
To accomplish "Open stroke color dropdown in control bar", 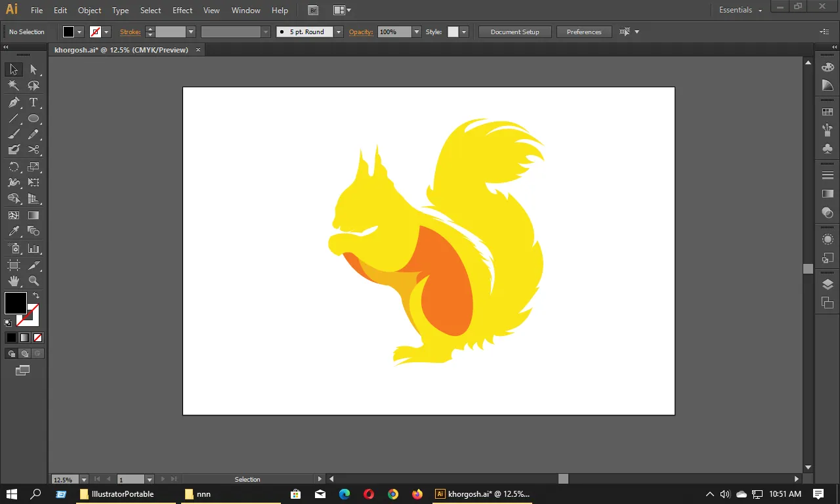I will click(x=106, y=31).
